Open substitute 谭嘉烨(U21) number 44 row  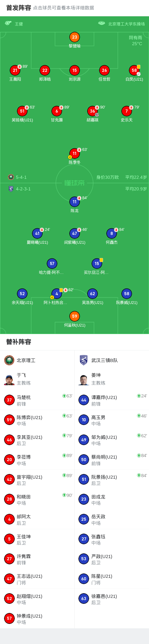(112, 400)
